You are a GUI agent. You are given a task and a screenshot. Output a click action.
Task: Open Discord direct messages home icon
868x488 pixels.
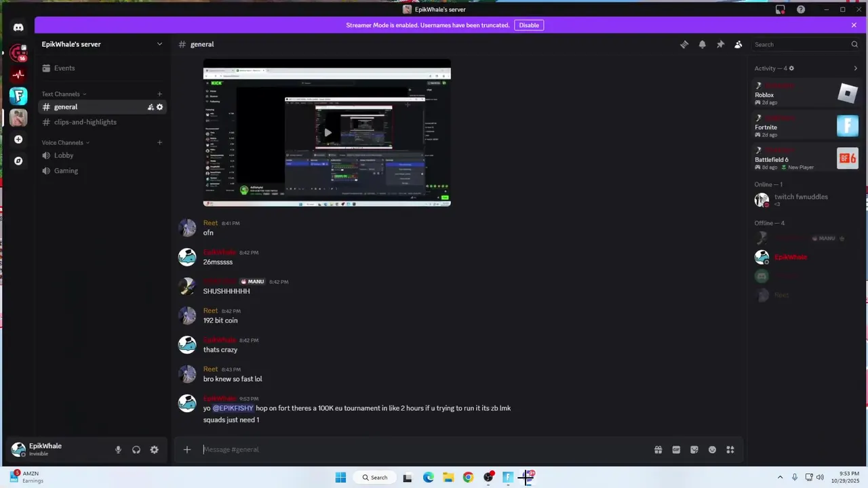point(18,28)
